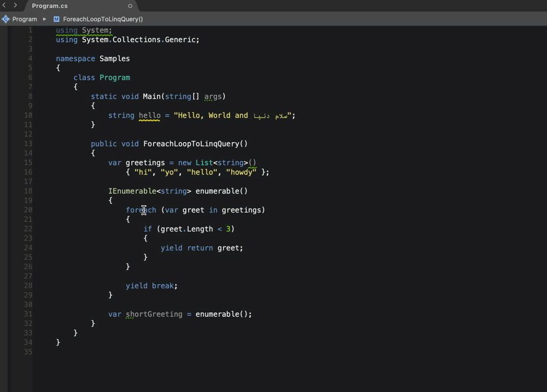547x392 pixels.
Task: Click the 'shortGreeting' variable name
Action: coord(153,314)
